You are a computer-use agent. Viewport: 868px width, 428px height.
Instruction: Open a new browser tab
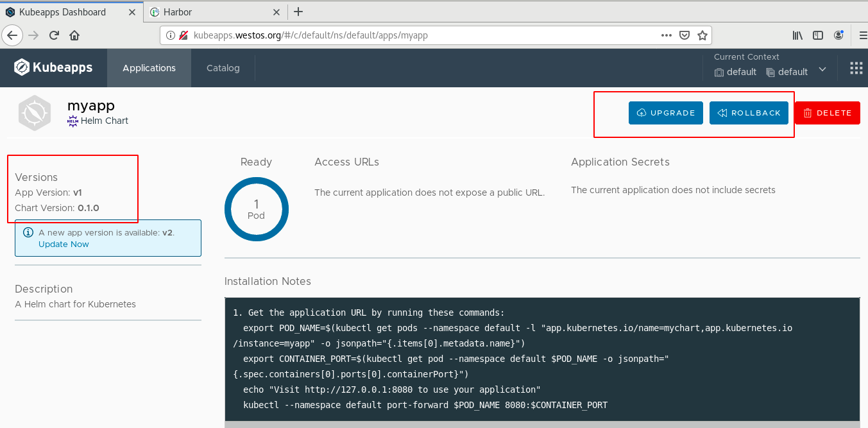pyautogui.click(x=298, y=12)
